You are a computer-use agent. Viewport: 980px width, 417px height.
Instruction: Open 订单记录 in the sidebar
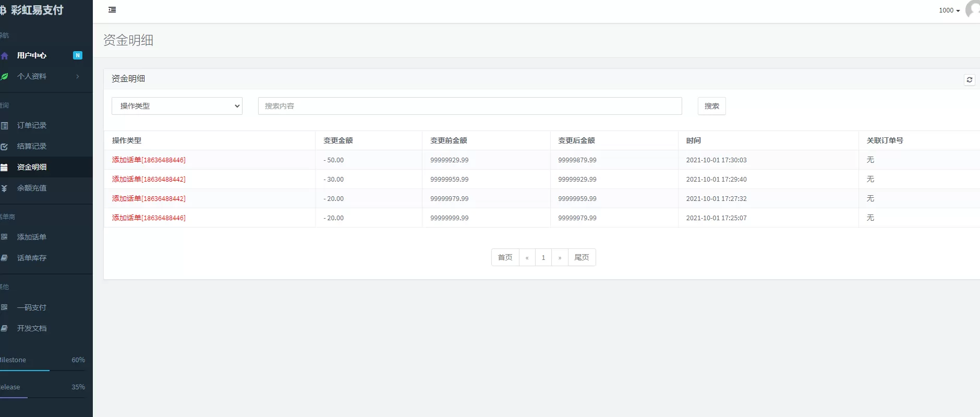click(x=32, y=125)
